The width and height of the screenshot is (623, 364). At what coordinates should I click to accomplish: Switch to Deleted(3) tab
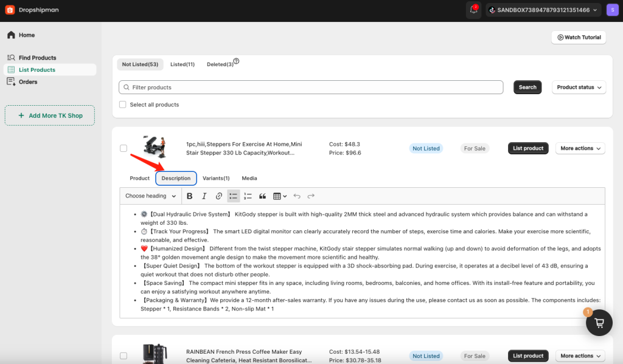(x=220, y=64)
